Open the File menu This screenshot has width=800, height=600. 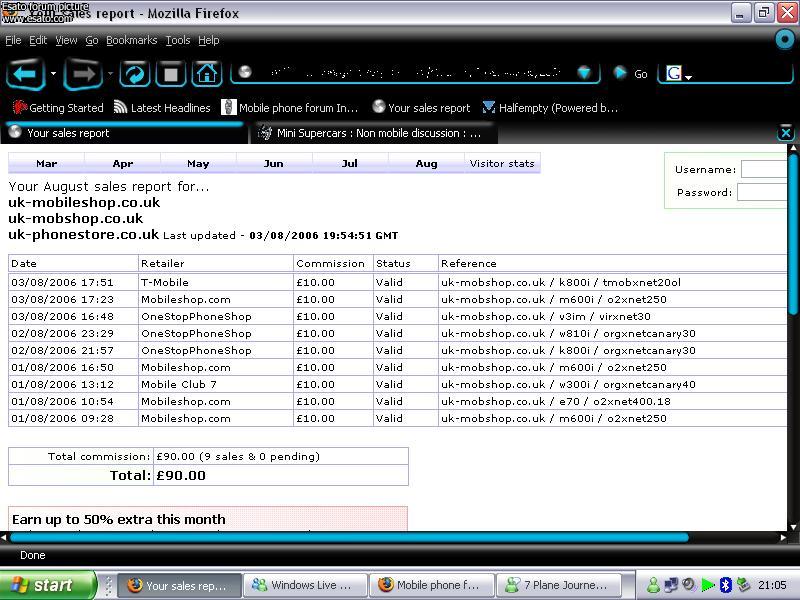[x=13, y=40]
